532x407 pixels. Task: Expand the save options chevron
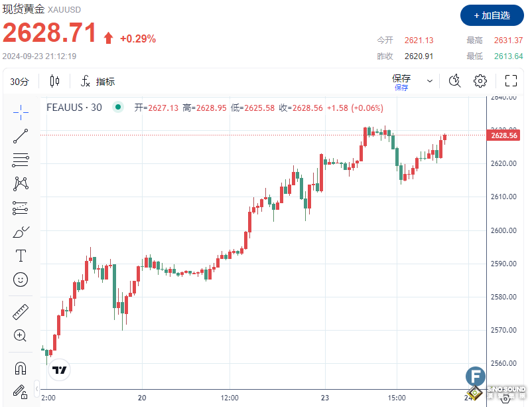coord(429,80)
